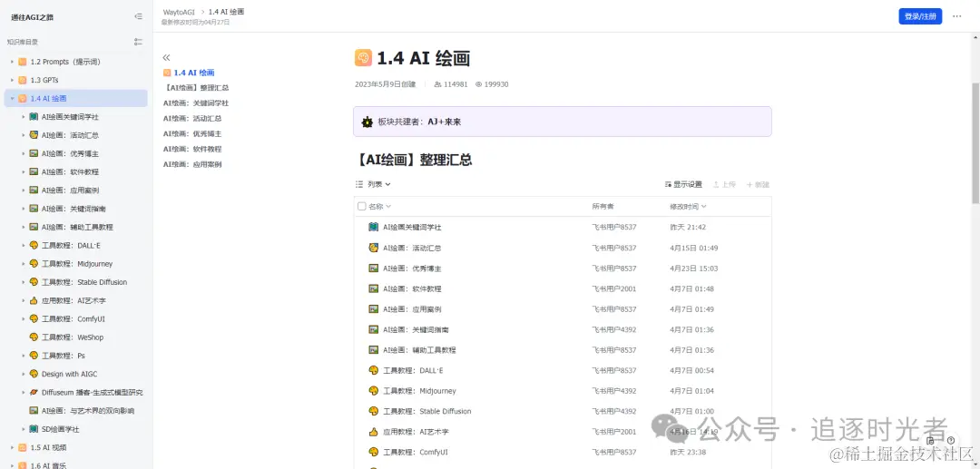This screenshot has height=469, width=980.
Task: Click the views eye icon near 199930
Action: [x=479, y=84]
